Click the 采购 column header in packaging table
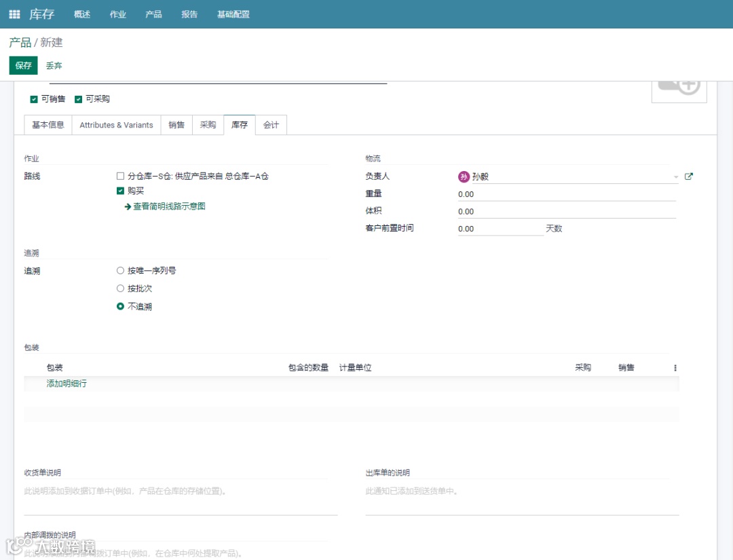 point(583,368)
